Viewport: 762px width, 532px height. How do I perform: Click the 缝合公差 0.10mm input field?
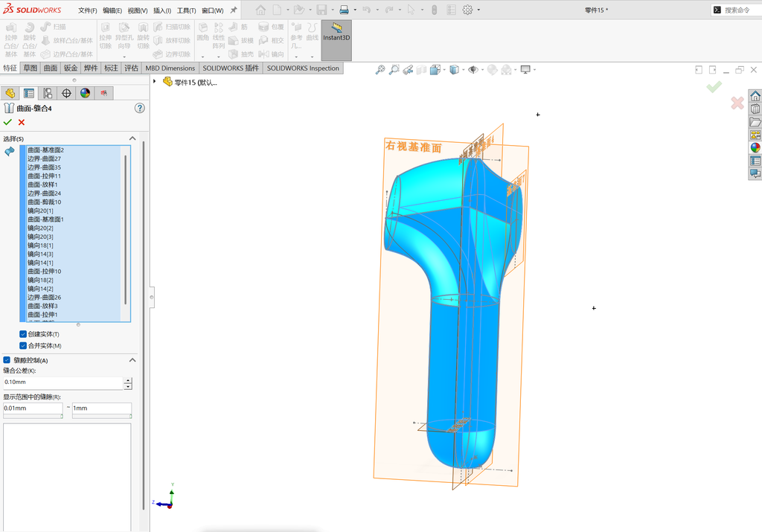63,383
